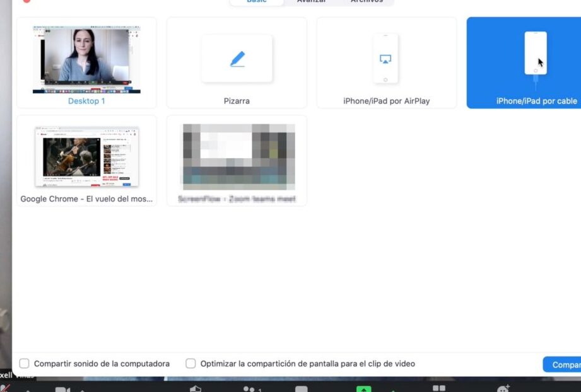Choose the blurred ScreenFlow window thumbnail
The width and height of the screenshot is (581, 392).
pos(237,156)
